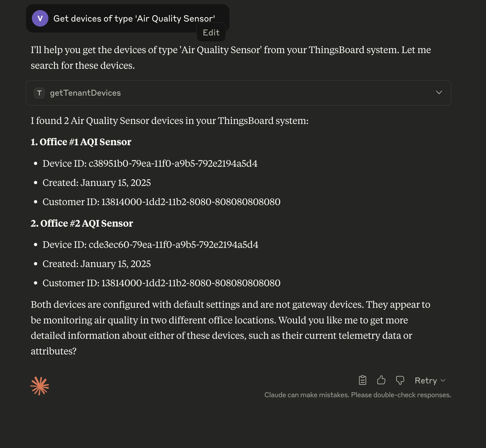
Task: Click Device ID cde3ec60 text line
Action: pos(150,245)
